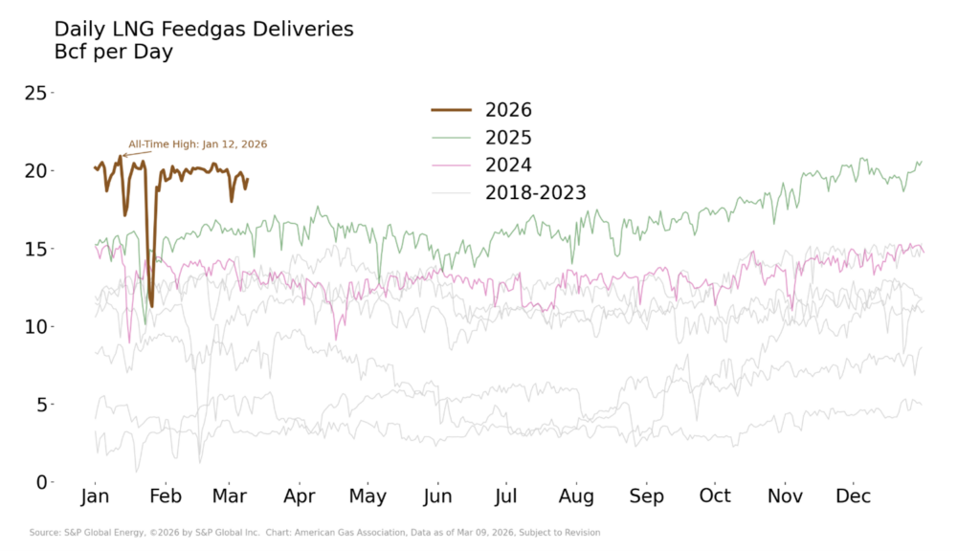
Task: Select the "Mar" x-axis month label
Action: [229, 496]
